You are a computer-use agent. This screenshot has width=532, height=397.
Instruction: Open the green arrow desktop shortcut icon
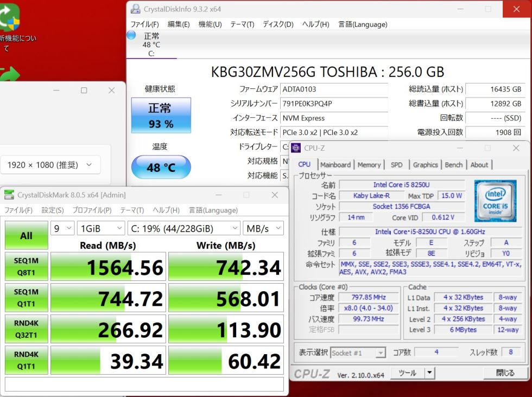click(10, 75)
